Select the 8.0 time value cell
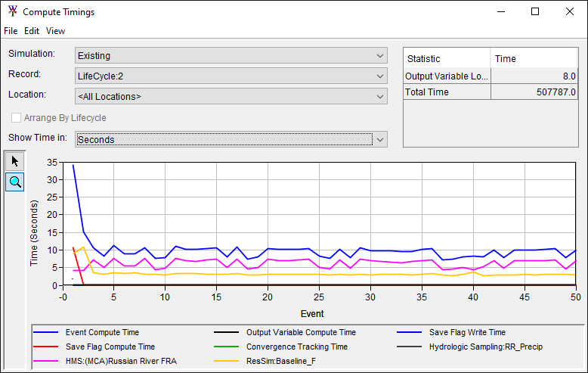The image size is (588, 373). coord(534,76)
